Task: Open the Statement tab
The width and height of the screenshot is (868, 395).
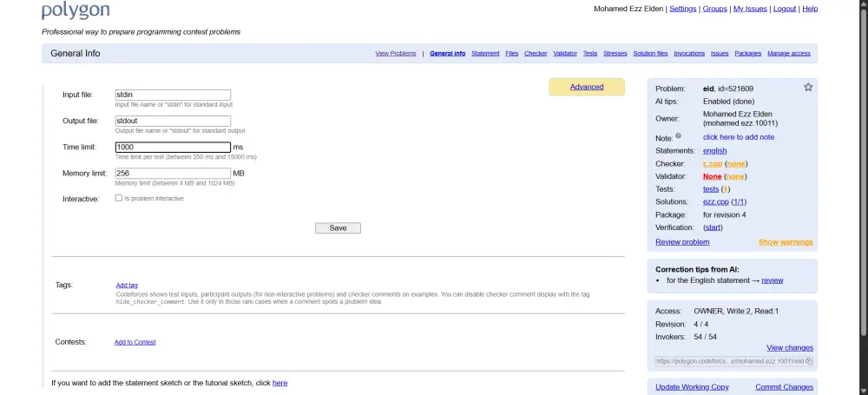Action: click(485, 54)
